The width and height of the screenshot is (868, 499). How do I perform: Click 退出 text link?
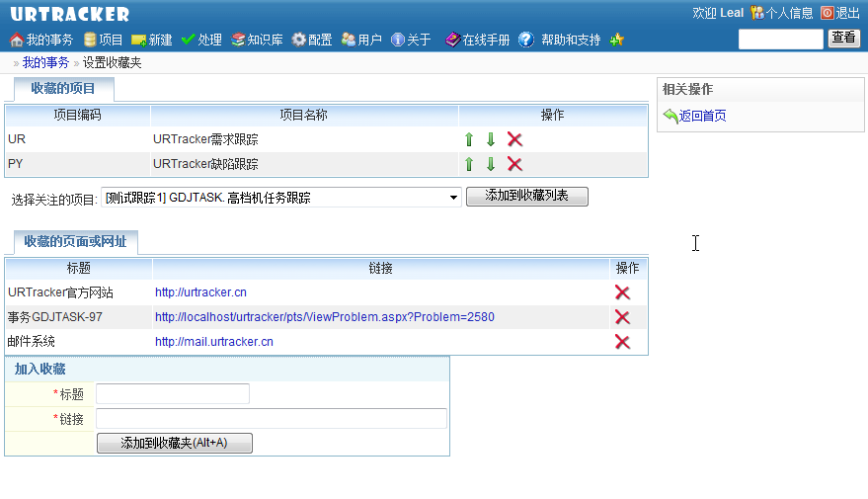click(x=847, y=13)
